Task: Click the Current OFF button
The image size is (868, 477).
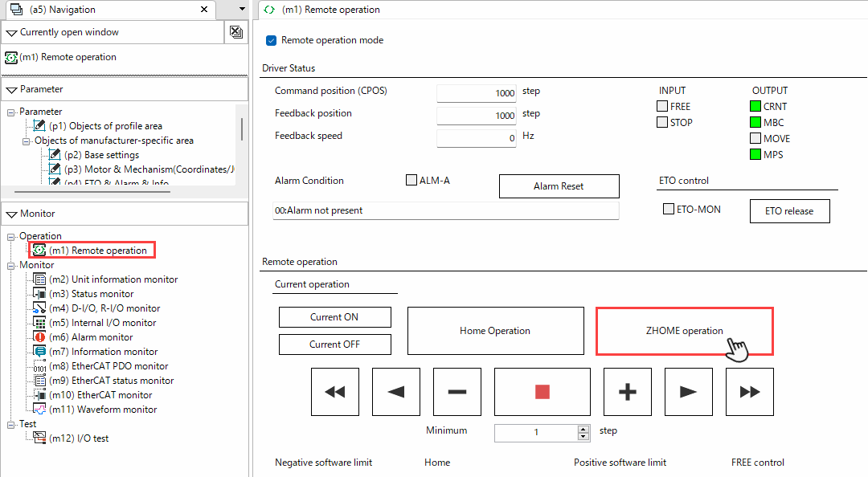Action: 335,344
